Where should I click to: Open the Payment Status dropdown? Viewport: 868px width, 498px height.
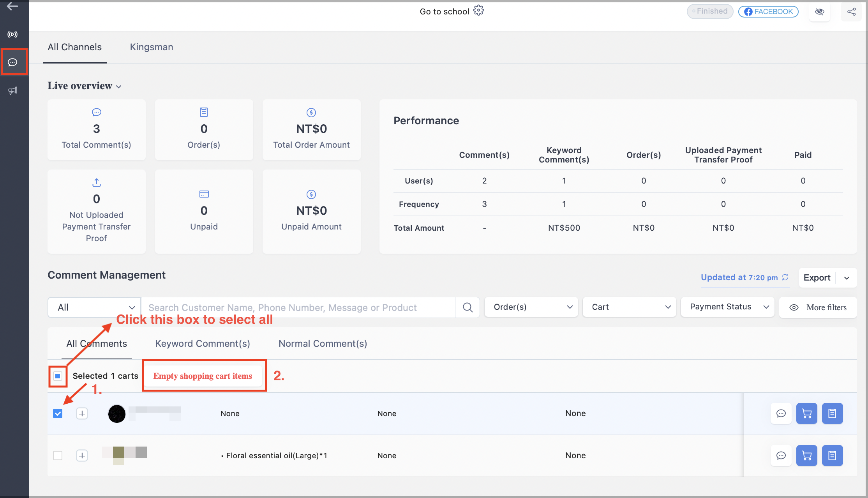pyautogui.click(x=727, y=307)
